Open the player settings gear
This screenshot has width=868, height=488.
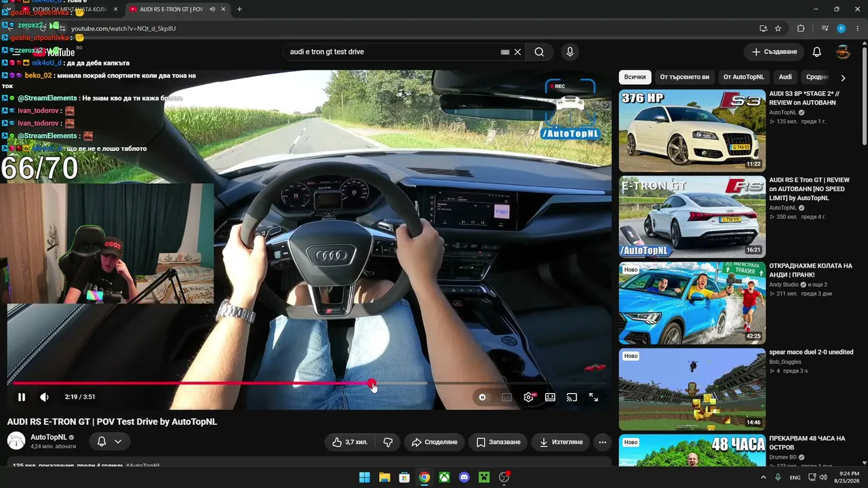click(528, 397)
